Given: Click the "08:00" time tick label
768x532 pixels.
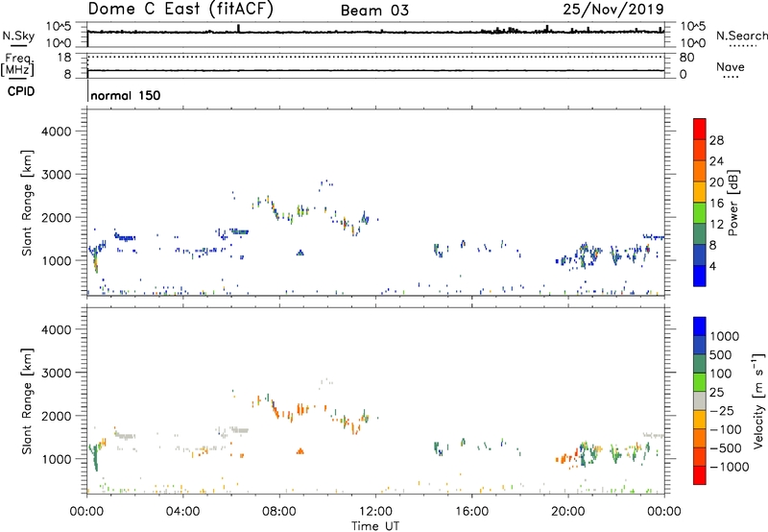Looking at the screenshot, I should point(279,512).
